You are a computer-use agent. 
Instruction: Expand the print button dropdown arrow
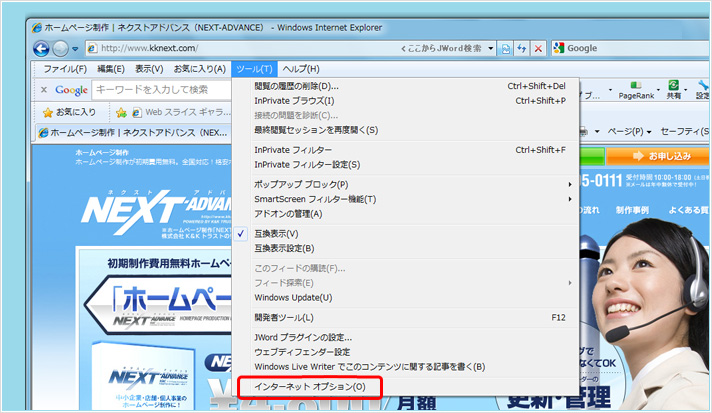(597, 132)
